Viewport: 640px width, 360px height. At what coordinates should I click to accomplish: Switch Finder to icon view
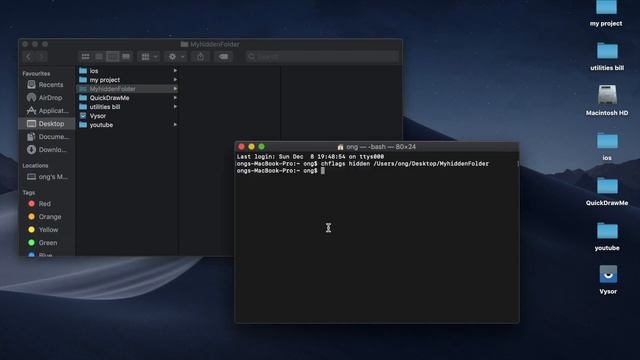click(x=85, y=56)
